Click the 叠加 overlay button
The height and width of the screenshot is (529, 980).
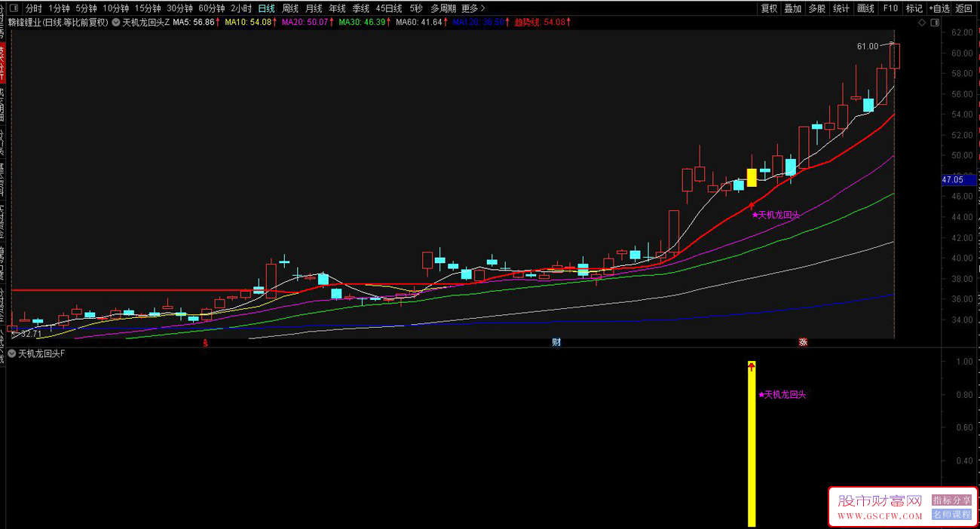tap(793, 8)
